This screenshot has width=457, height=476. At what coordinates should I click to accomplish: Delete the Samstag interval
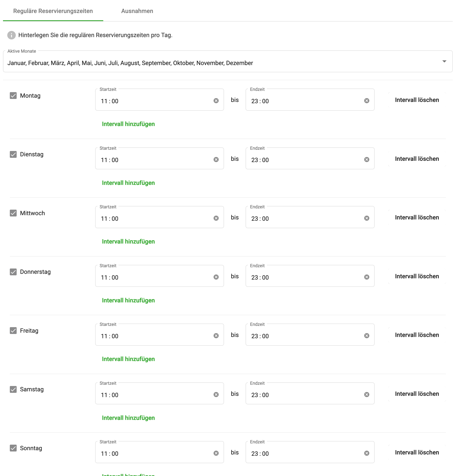coord(417,394)
